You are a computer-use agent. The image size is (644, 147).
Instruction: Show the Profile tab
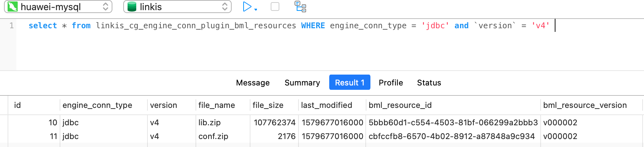click(391, 83)
